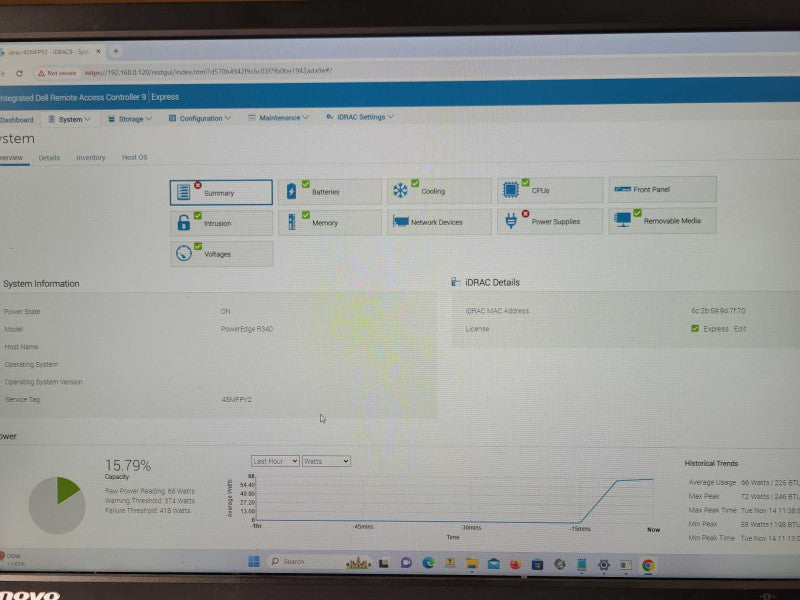800x600 pixels.
Task: Reload the page with browser refresh icon
Action: [19, 73]
